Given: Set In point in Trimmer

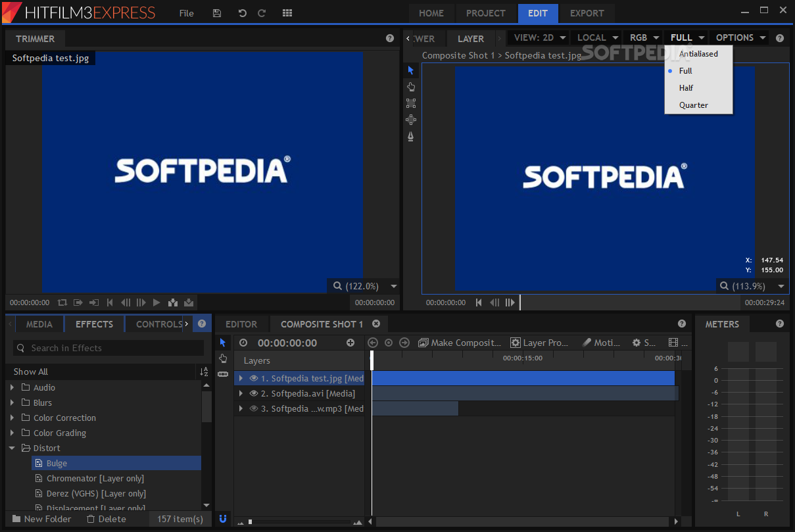Looking at the screenshot, I should click(78, 302).
